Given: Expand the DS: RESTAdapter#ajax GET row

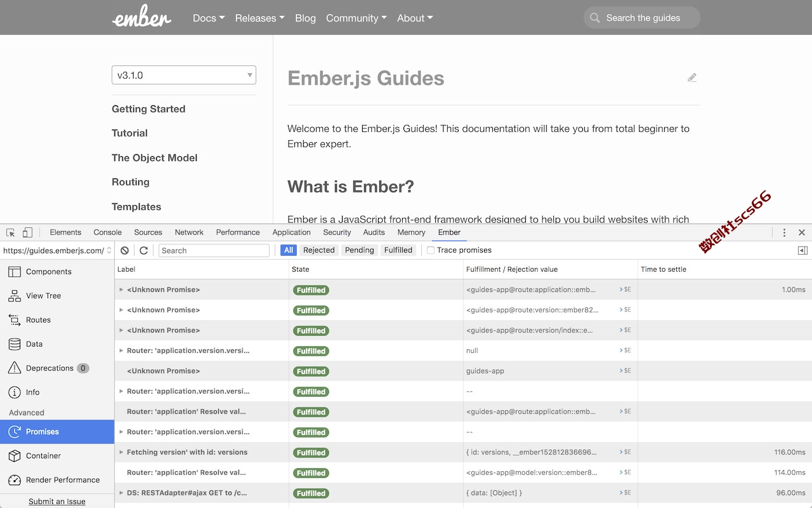Looking at the screenshot, I should [121, 493].
